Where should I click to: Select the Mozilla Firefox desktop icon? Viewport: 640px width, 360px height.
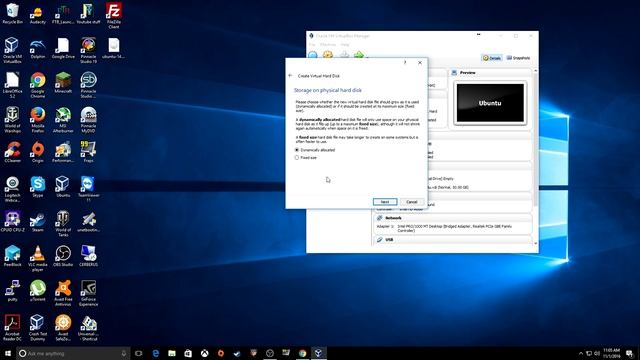[x=38, y=120]
